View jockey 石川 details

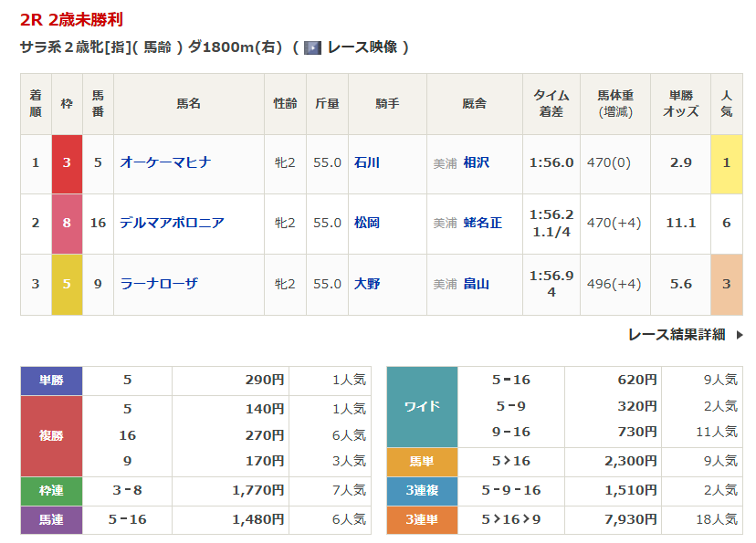click(367, 162)
